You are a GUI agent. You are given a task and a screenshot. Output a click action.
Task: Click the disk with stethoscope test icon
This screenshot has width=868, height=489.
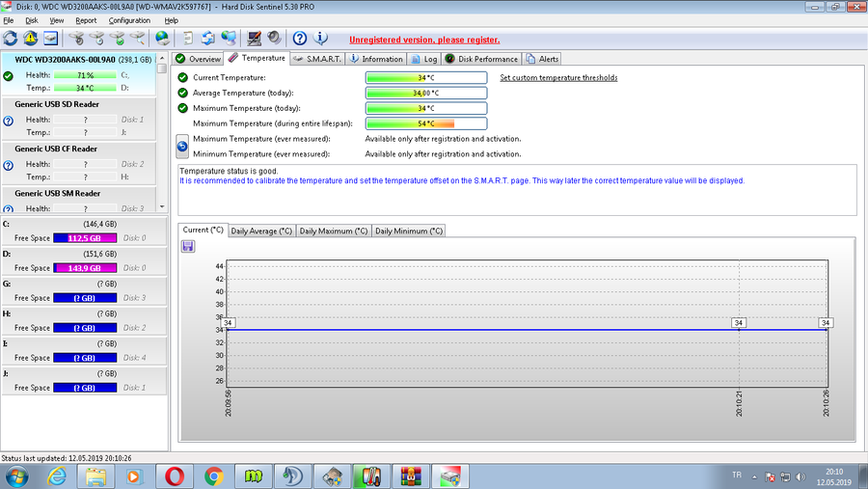click(76, 39)
